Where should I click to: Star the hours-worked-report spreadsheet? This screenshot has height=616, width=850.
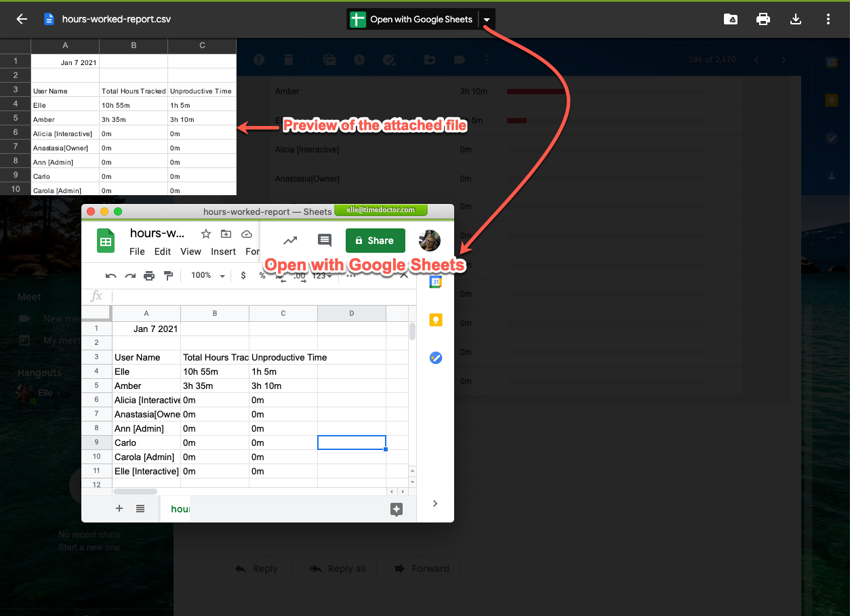tap(206, 234)
